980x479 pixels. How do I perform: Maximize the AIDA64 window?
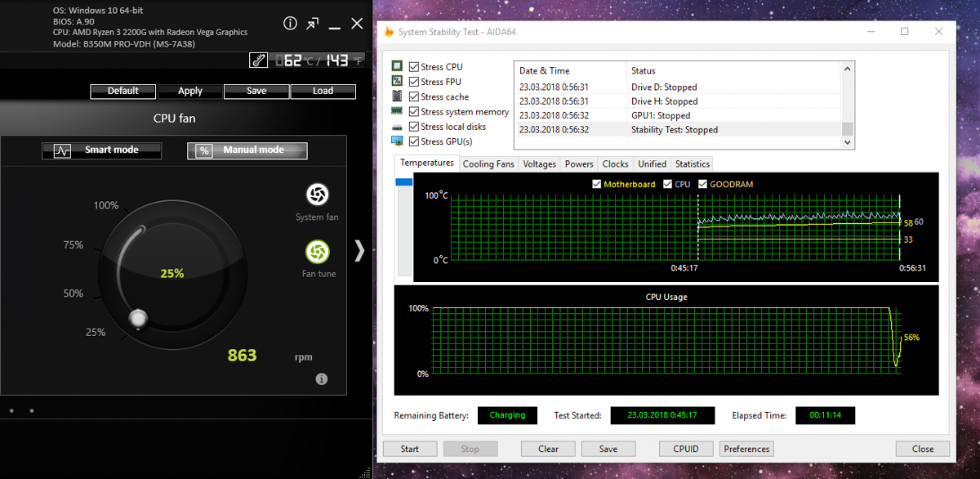(x=904, y=32)
